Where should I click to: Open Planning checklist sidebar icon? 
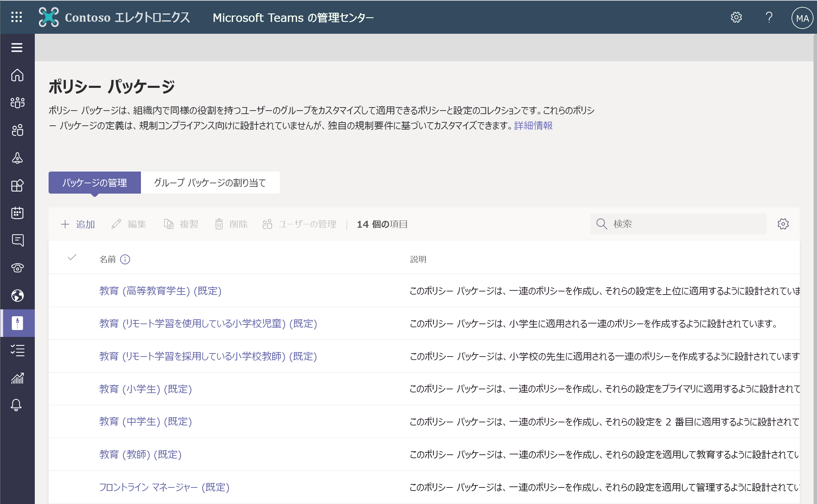click(17, 350)
